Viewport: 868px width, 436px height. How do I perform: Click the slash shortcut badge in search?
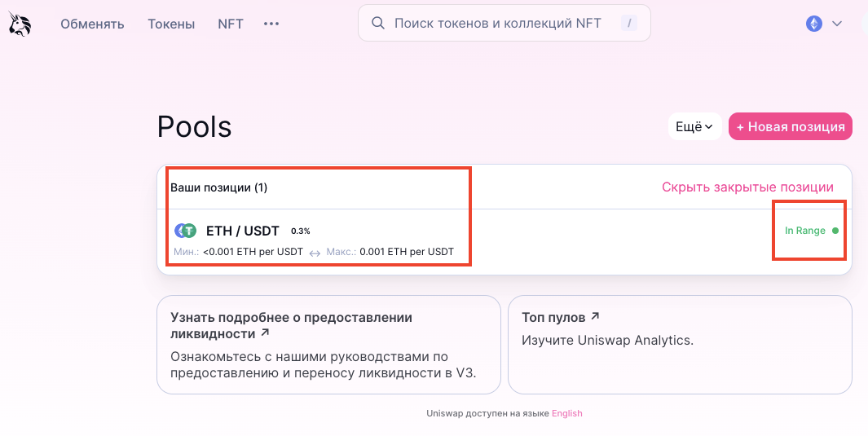(628, 24)
